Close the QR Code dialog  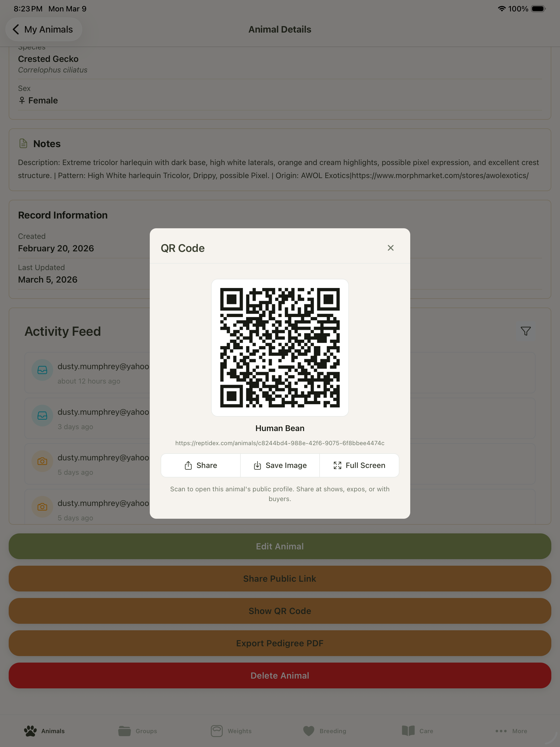pyautogui.click(x=390, y=248)
